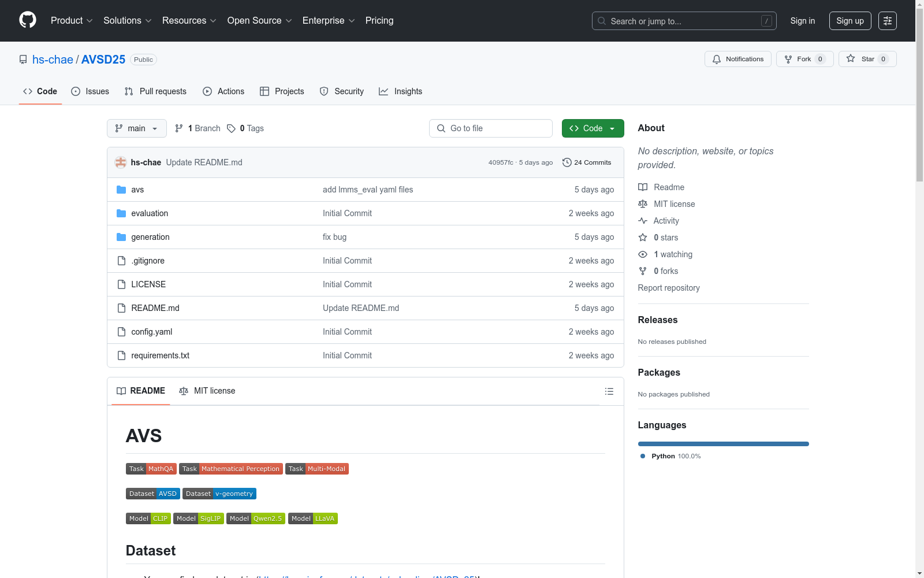The height and width of the screenshot is (578, 924).
Task: Click the Activity pulse icon
Action: coord(643,221)
